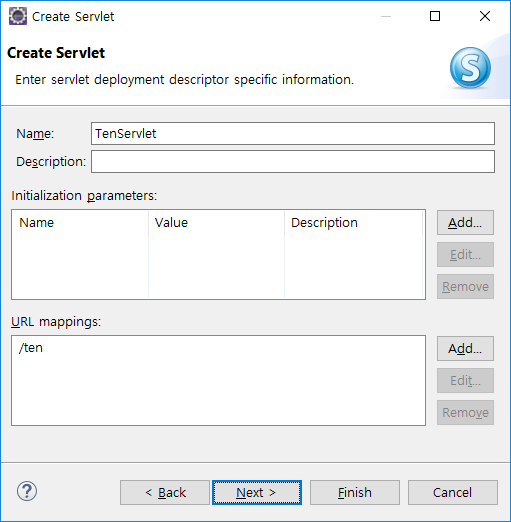511x522 pixels.
Task: Remove the selected initialization parameter
Action: (x=465, y=286)
